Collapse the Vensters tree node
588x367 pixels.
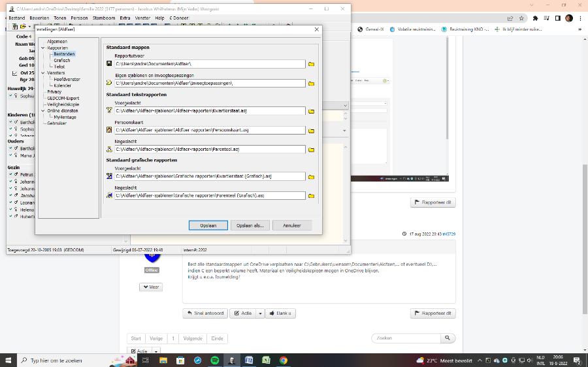coord(42,72)
